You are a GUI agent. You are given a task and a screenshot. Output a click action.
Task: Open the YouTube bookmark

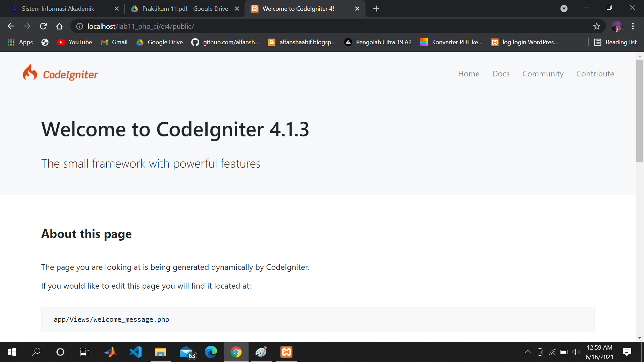click(74, 42)
